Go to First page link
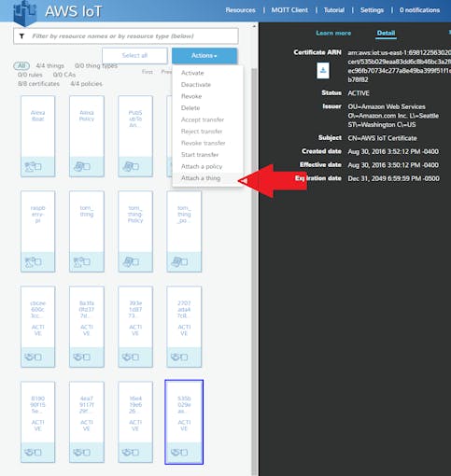 click(148, 72)
